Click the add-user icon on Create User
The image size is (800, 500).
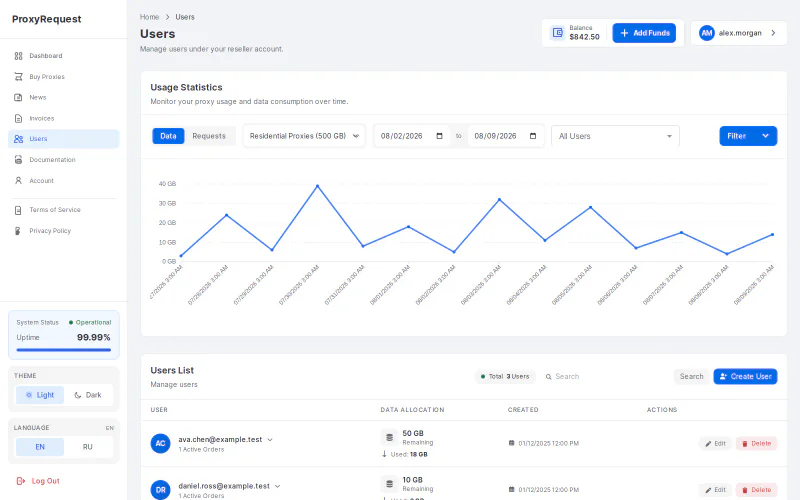coord(723,377)
